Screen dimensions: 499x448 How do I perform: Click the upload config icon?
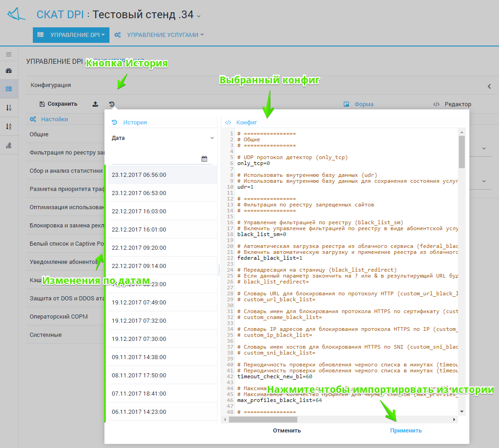[95, 104]
